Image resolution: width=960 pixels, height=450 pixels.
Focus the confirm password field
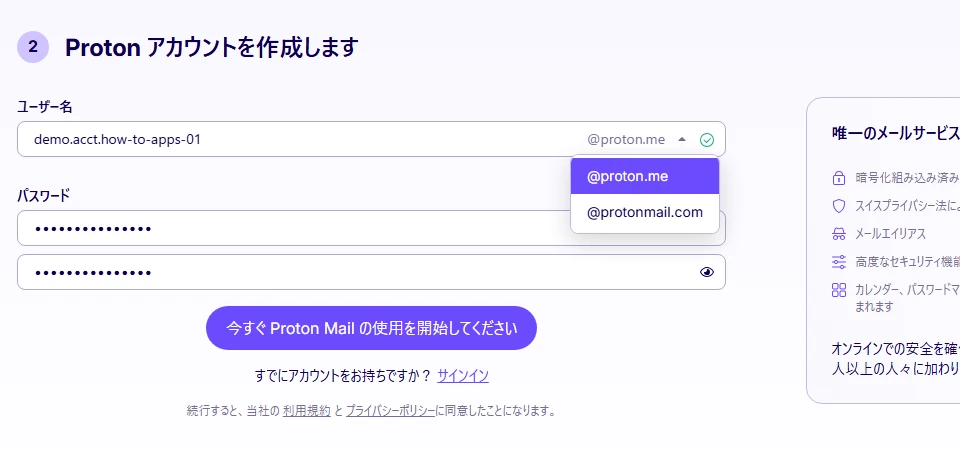click(371, 272)
